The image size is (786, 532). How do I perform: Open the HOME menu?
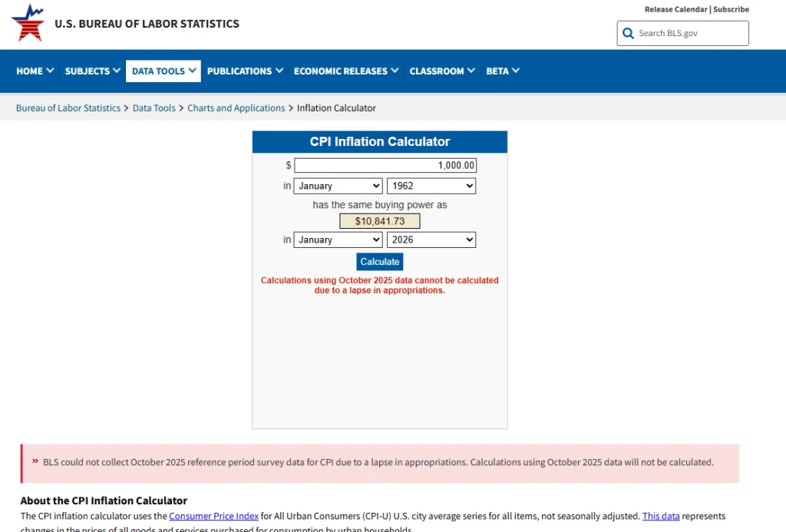click(35, 71)
